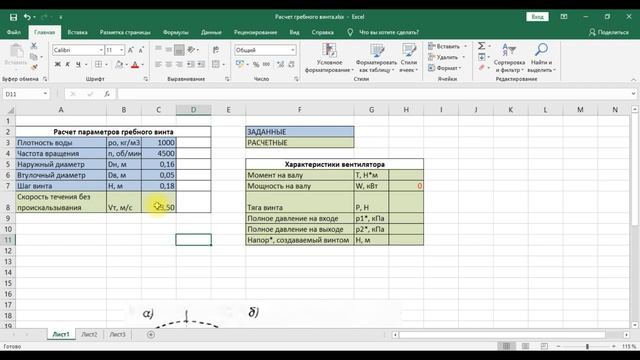Apply percent style format
The width and height of the screenshot is (640, 360).
tap(256, 64)
